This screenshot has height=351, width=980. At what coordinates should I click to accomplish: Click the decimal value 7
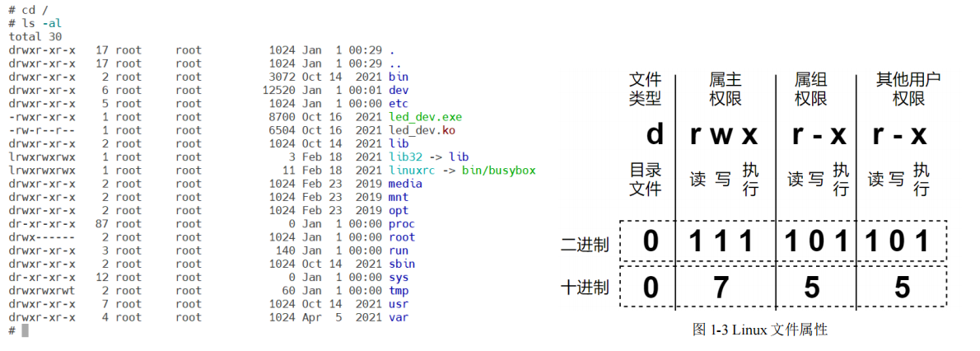(x=721, y=288)
